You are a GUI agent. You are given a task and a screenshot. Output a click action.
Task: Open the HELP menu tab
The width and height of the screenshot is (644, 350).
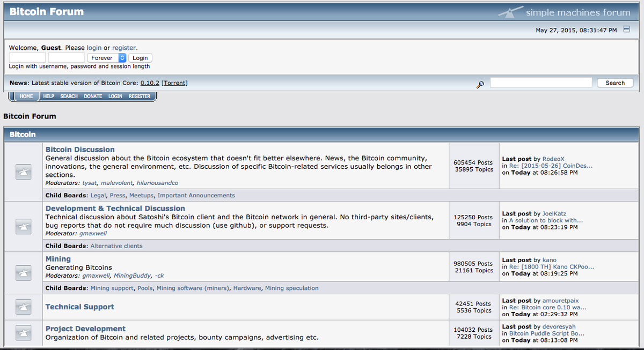click(49, 96)
